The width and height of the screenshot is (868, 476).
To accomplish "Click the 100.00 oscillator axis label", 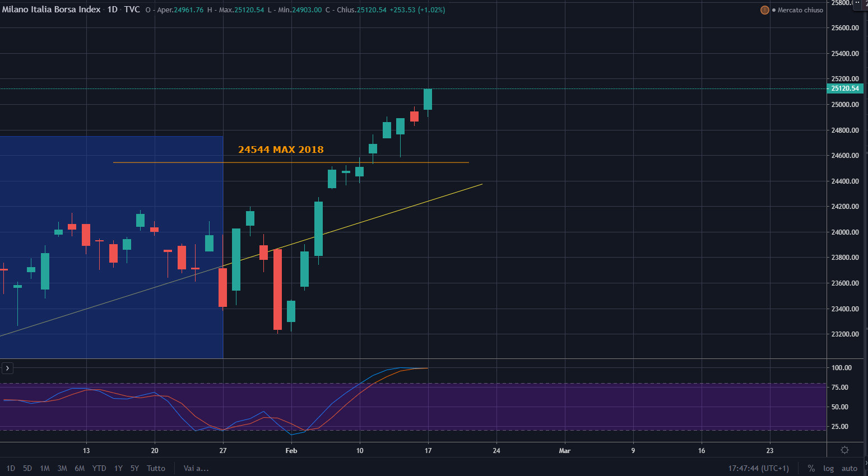I will pyautogui.click(x=842, y=368).
